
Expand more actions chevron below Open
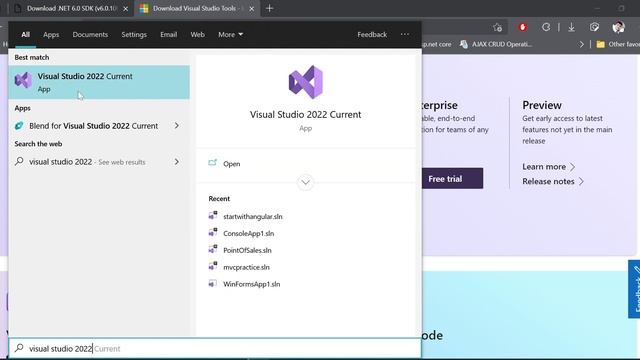click(306, 182)
